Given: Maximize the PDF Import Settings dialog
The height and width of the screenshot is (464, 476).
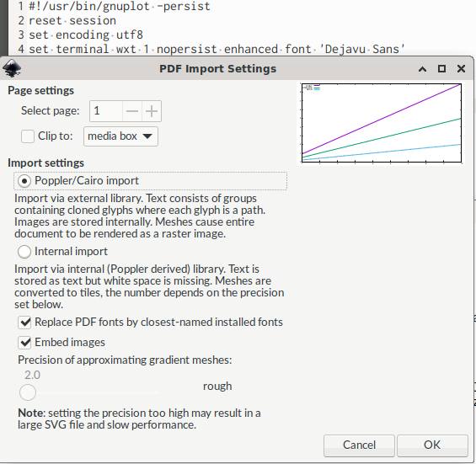Looking at the screenshot, I should 441,69.
